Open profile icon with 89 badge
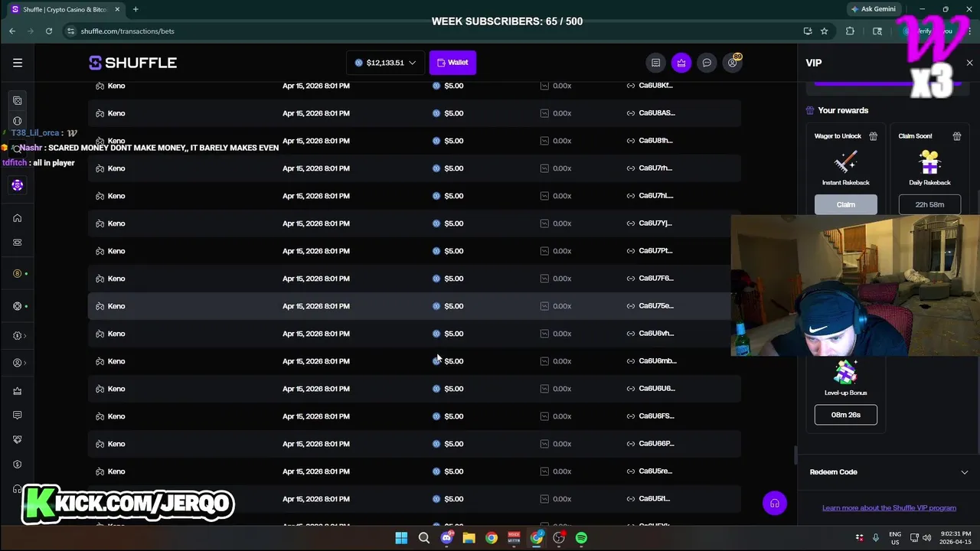This screenshot has height=551, width=980. click(x=733, y=63)
